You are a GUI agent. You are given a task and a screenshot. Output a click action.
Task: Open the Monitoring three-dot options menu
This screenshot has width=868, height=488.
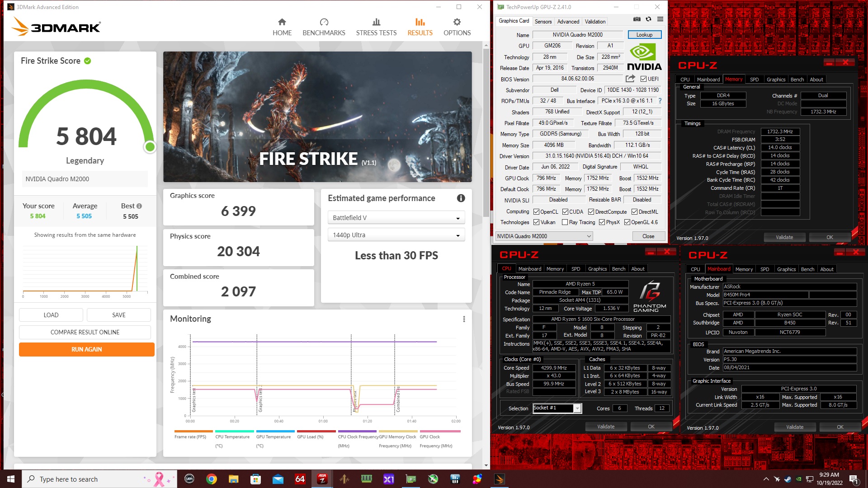tap(464, 319)
